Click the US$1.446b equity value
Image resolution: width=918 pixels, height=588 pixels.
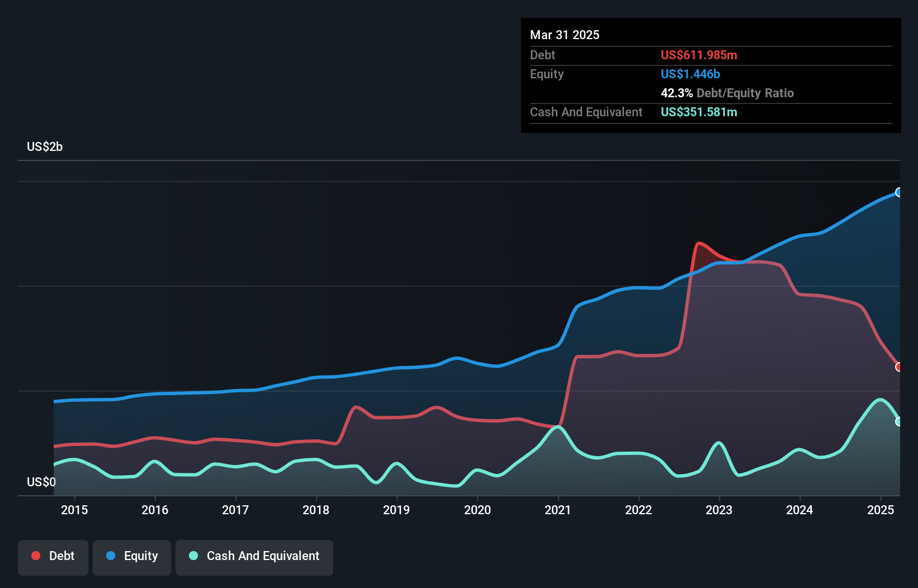pyautogui.click(x=690, y=74)
